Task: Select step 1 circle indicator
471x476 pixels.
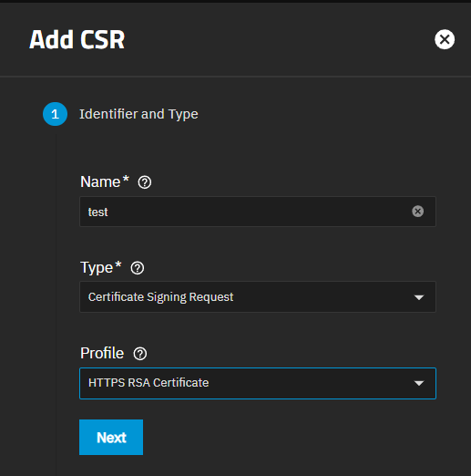Action: [55, 114]
